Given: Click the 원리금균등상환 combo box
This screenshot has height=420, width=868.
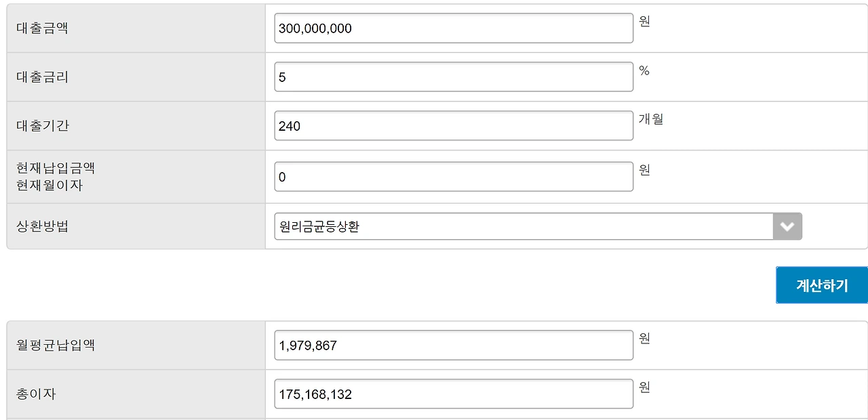Looking at the screenshot, I should pos(538,226).
